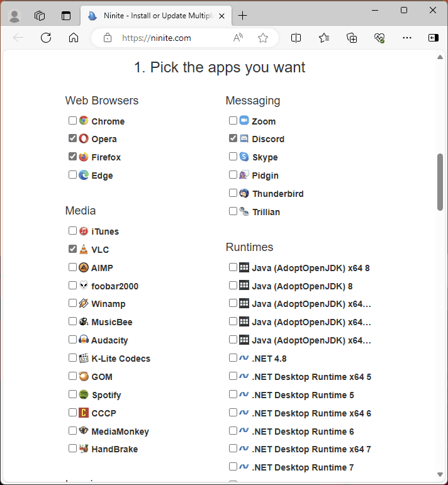Click the Thunderbird mail icon
Viewport: 448px width, 485px height.
[244, 193]
